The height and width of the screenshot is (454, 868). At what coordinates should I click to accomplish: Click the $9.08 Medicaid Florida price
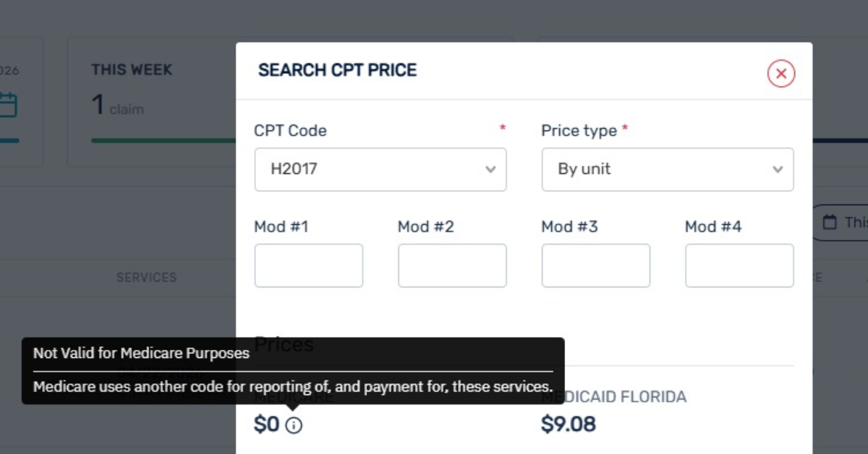point(568,424)
